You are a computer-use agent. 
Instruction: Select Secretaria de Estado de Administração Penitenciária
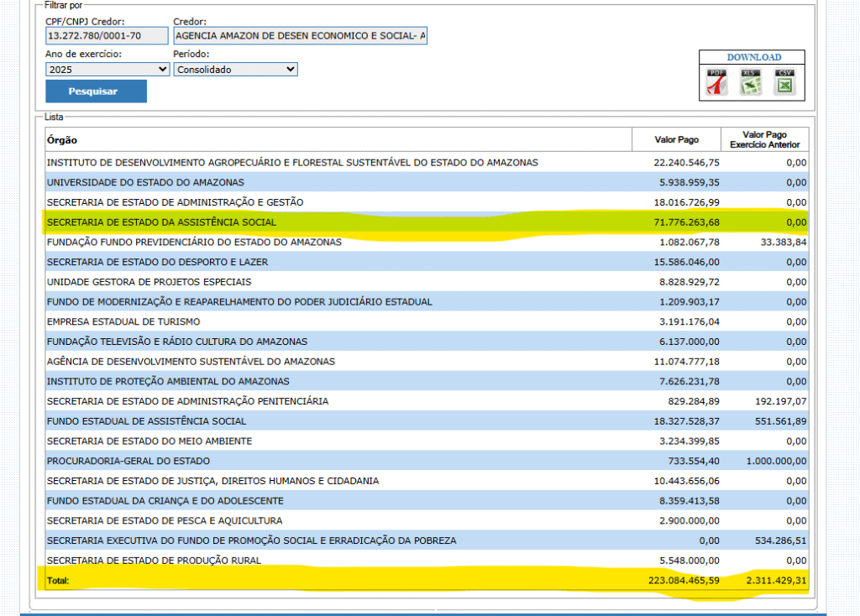[x=427, y=401]
